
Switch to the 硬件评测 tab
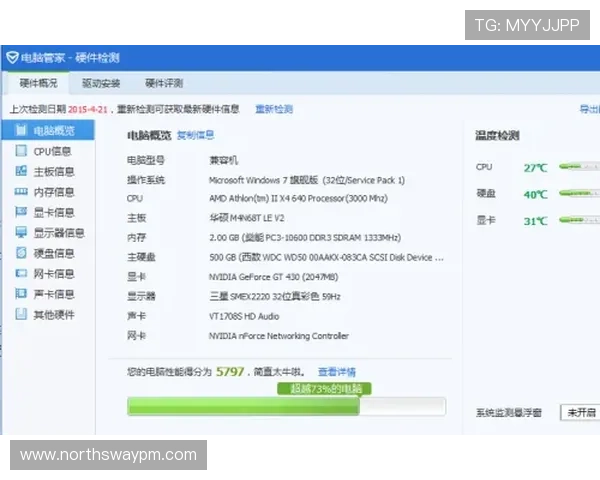pyautogui.click(x=164, y=83)
